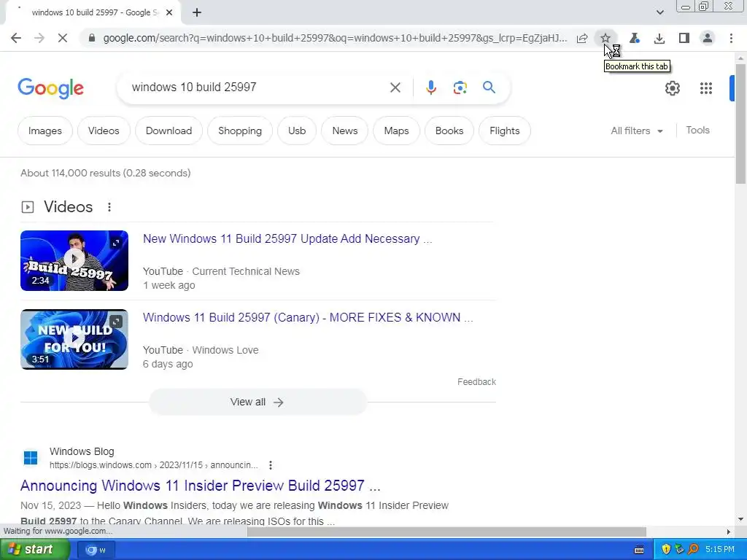Click the network connection tray icon
The height and width of the screenshot is (560, 747).
[x=679, y=550]
